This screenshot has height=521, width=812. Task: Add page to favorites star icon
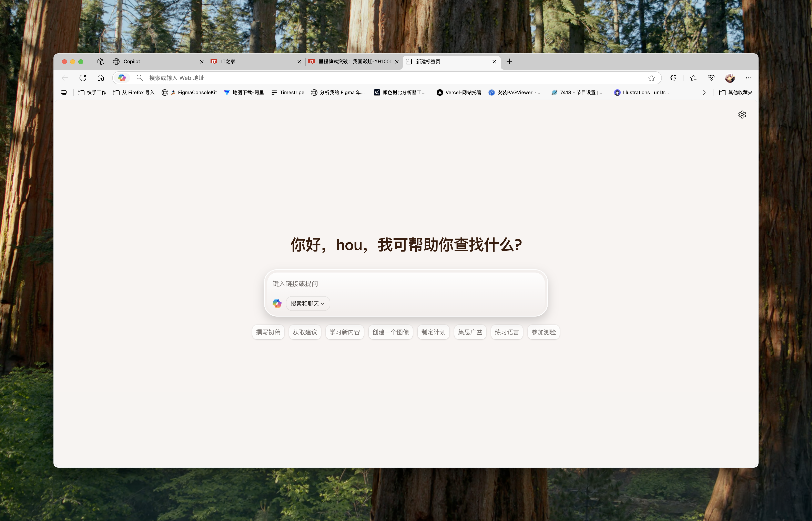[x=651, y=78]
